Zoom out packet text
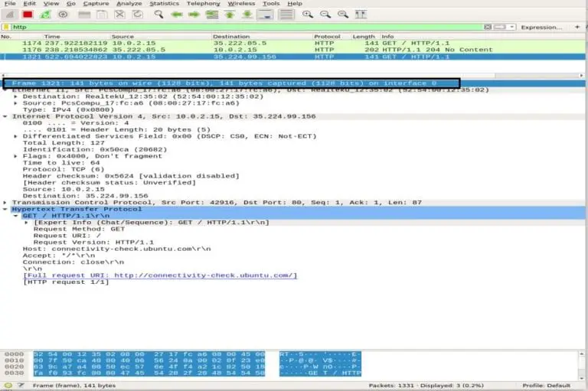588x391 pixels. coord(325,15)
